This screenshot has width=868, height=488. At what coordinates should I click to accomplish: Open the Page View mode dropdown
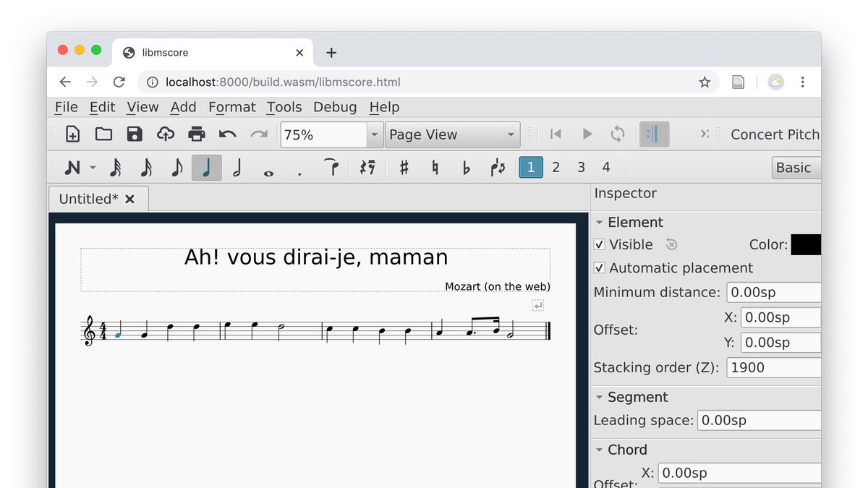click(x=453, y=134)
